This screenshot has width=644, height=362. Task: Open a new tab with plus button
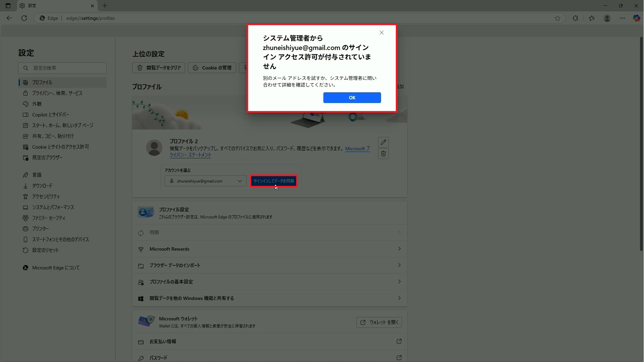coord(105,6)
